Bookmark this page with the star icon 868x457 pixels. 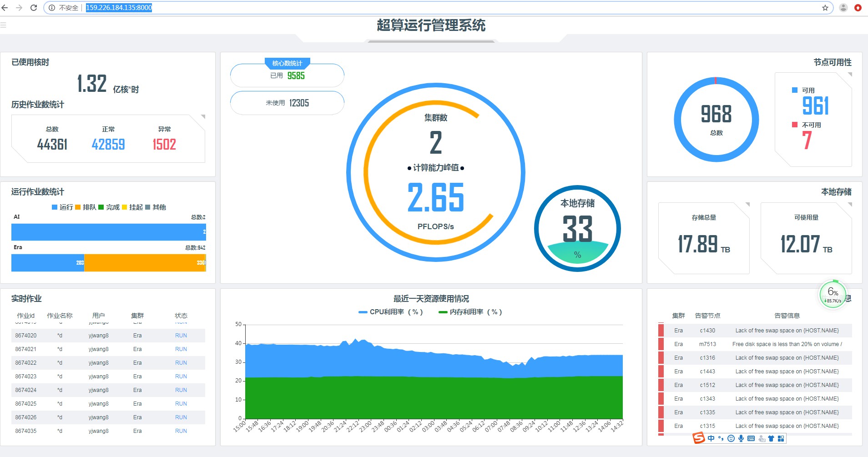(825, 8)
